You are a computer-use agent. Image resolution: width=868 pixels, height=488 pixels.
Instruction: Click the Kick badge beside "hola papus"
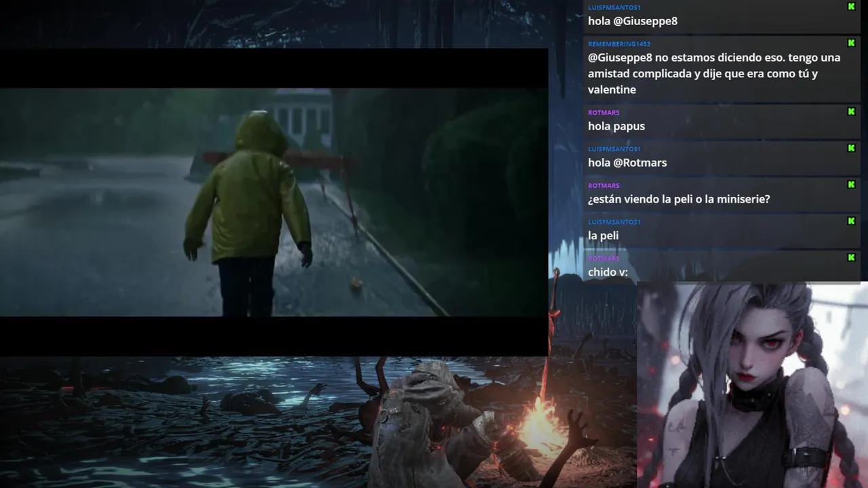[851, 111]
